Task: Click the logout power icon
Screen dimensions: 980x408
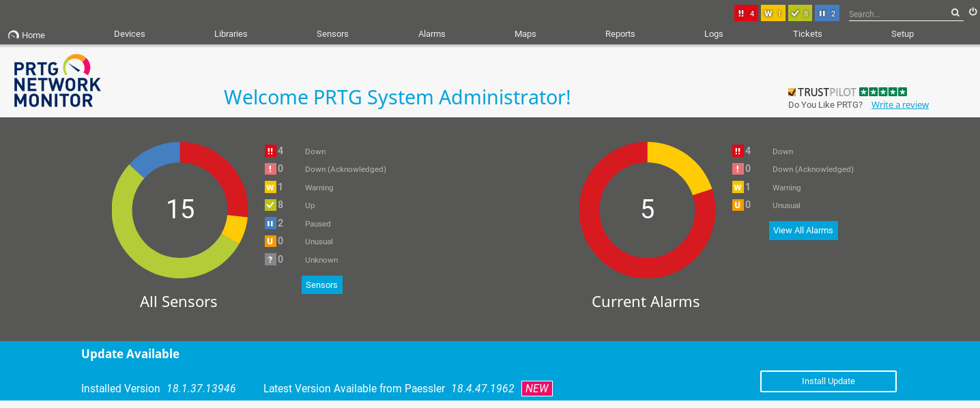Action: point(972,12)
